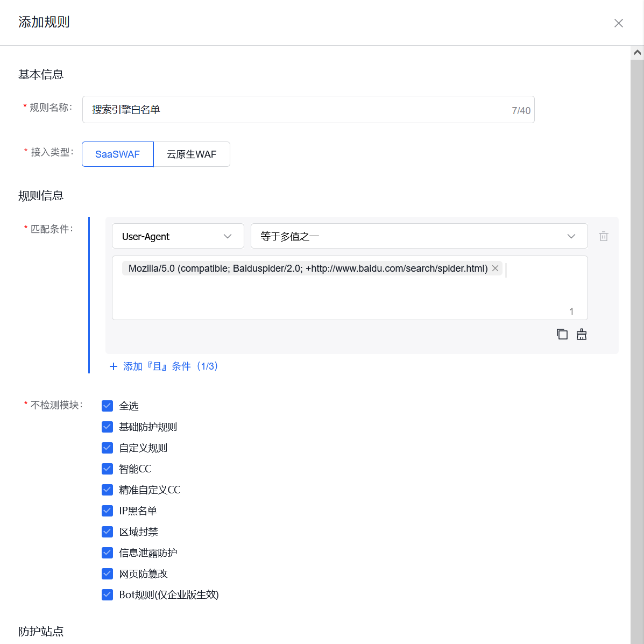Click the clear-all brush icon to empty values
This screenshot has width=644, height=644.
tap(581, 334)
